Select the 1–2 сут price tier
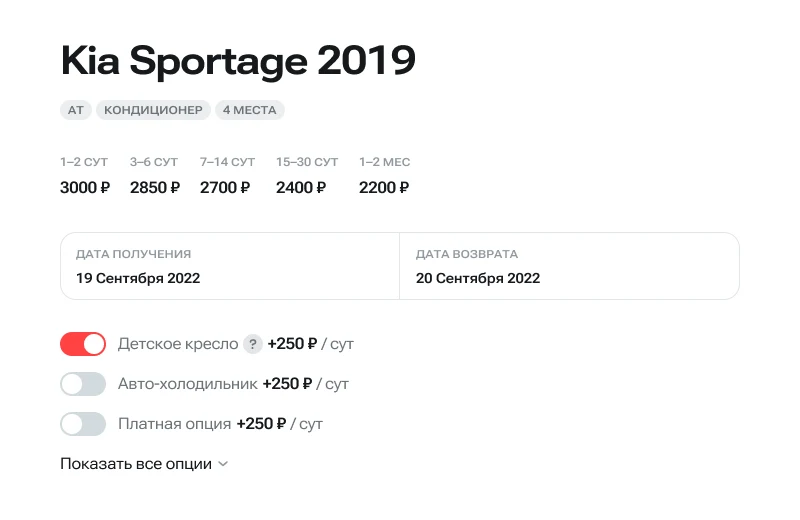This screenshot has height=520, width=800. coord(85,176)
